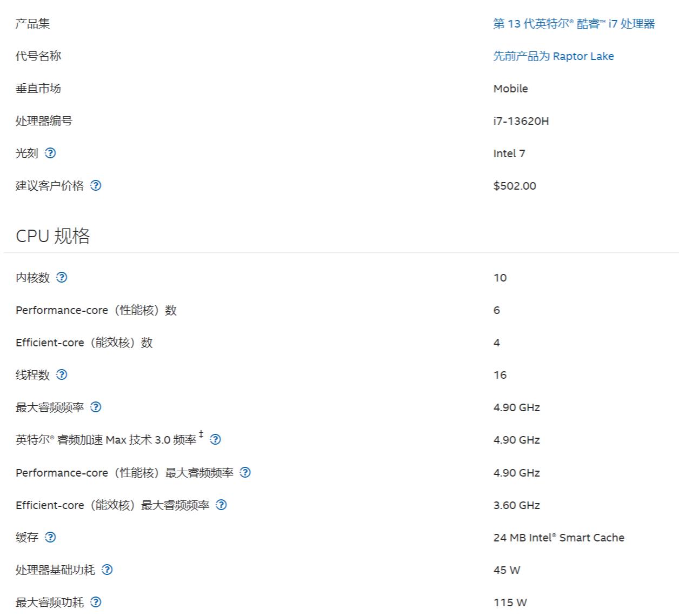This screenshot has width=679, height=616.
Task: Open help icon next to 光刻
Action: coord(50,153)
